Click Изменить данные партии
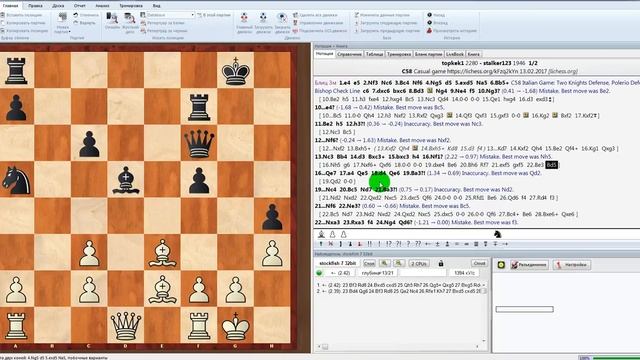This screenshot has width=640, height=360. [382, 15]
